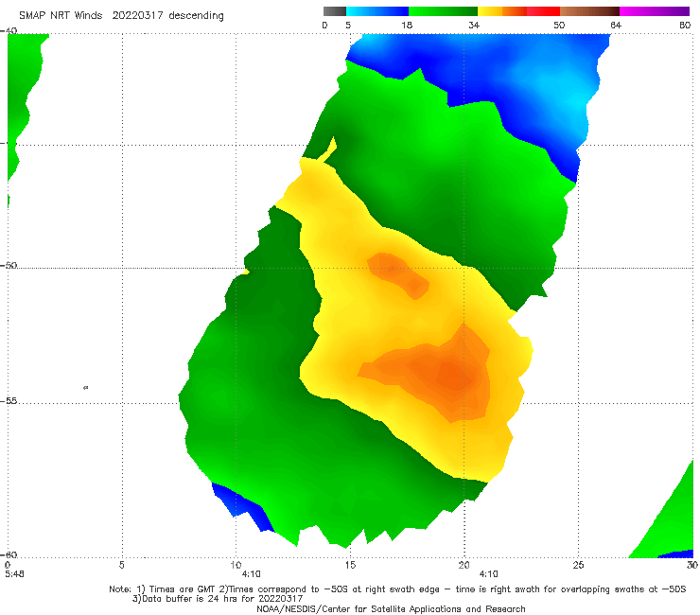Click the small orange wind patch just below -50
This screenshot has width=700, height=615.
pyautogui.click(x=398, y=274)
